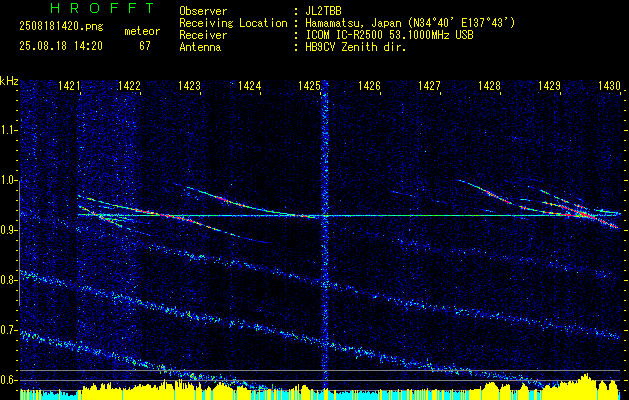Click the HROFFT title text
629x400 pixels.
tap(103, 8)
